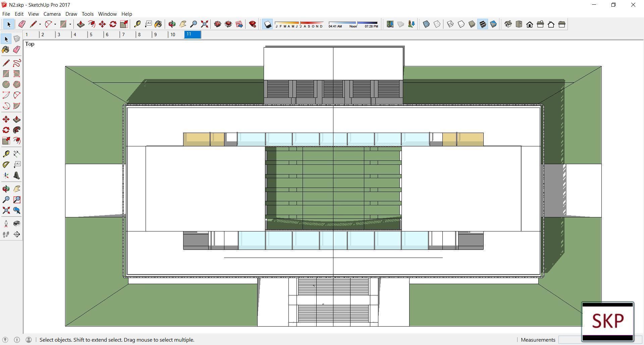Switch to Right standard view

click(x=540, y=24)
